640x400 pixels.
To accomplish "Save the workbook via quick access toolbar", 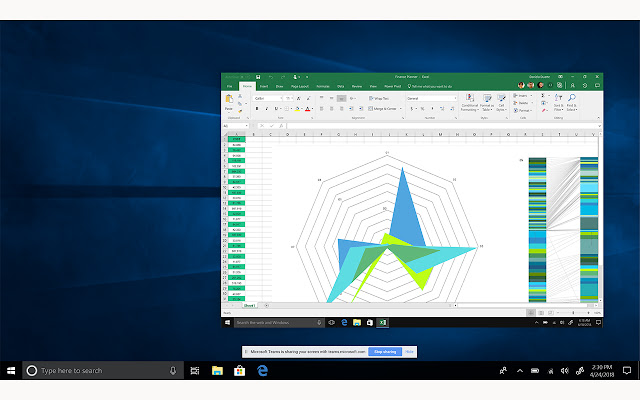I will 258,77.
